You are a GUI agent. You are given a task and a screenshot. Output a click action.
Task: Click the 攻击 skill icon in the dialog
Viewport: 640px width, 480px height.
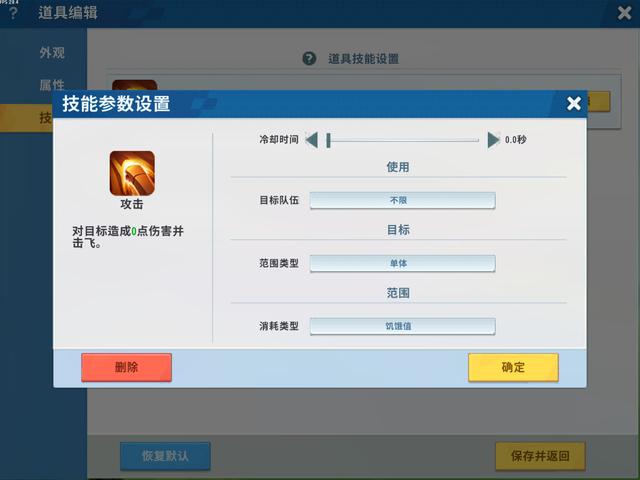pyautogui.click(x=132, y=173)
